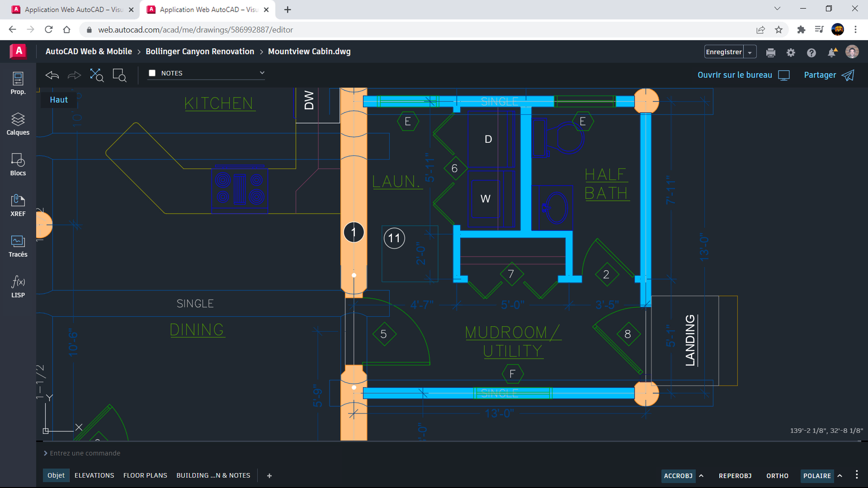Open the Calques (Layers) panel

[x=17, y=123]
